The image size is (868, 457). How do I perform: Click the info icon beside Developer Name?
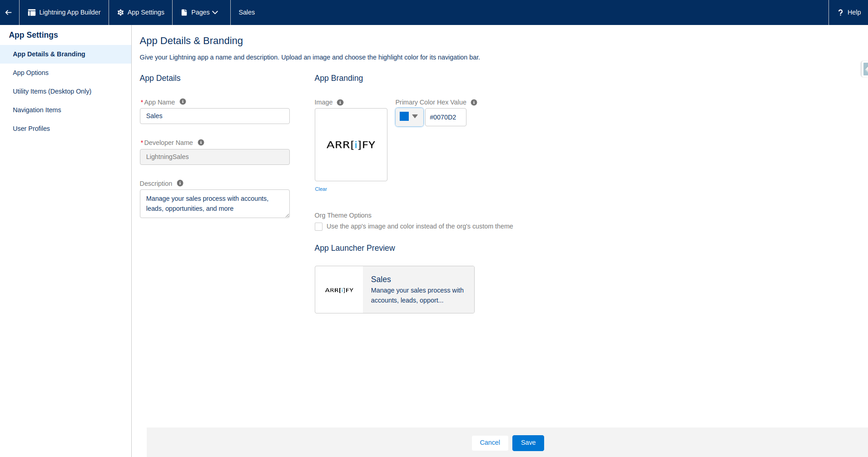point(201,142)
